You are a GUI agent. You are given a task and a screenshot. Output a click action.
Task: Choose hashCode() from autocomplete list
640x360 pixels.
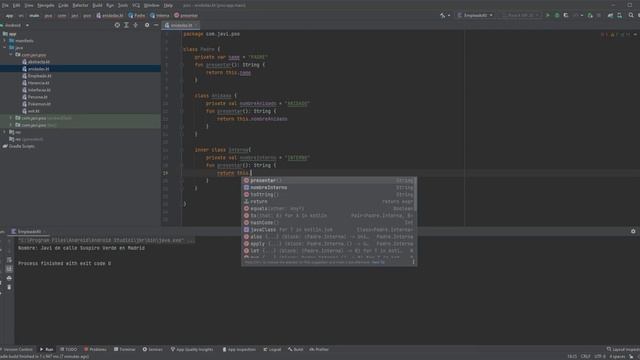click(329, 223)
